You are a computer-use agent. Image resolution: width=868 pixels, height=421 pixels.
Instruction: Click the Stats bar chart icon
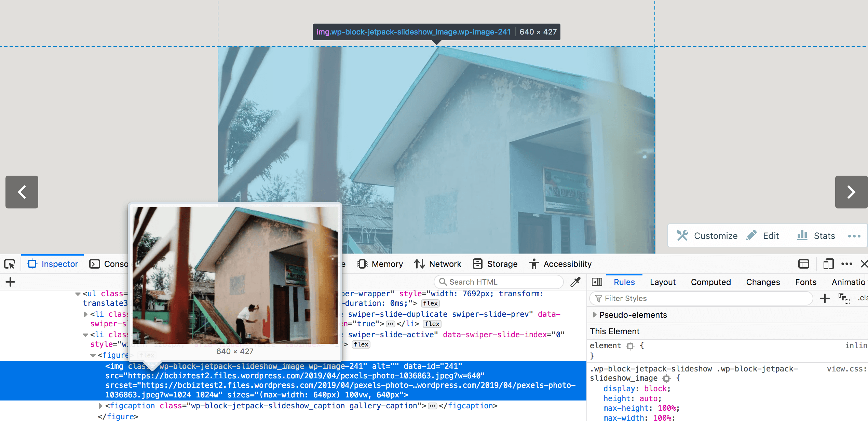(802, 235)
